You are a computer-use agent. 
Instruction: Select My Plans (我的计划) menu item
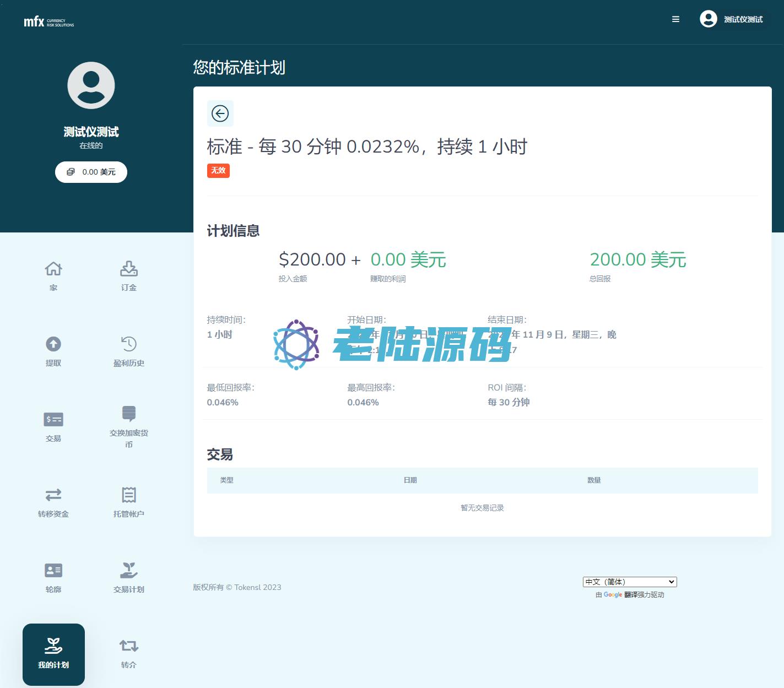click(53, 654)
